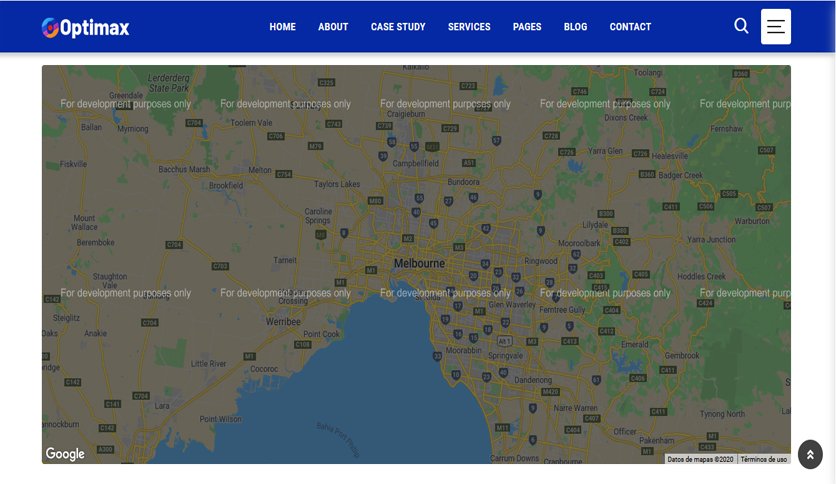Open the PAGES menu item

click(x=527, y=27)
